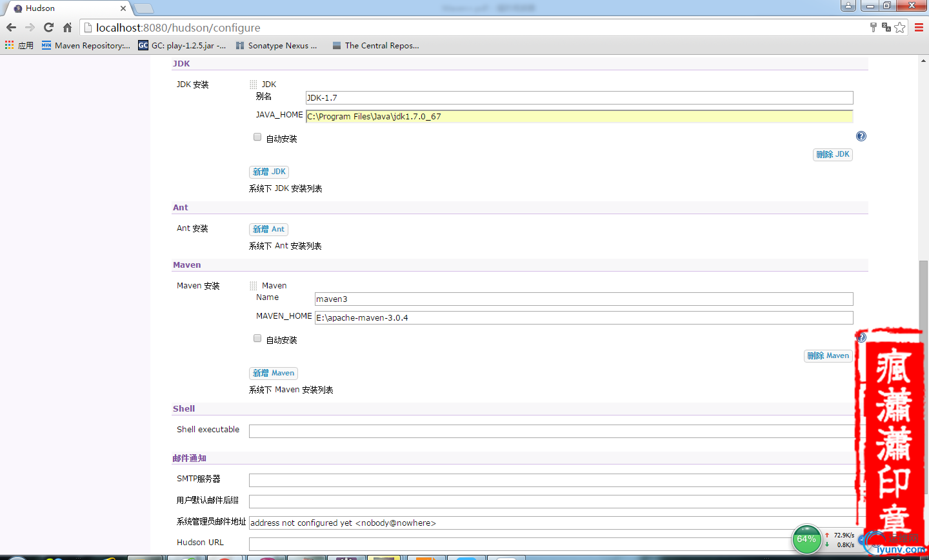Go back with the browser back arrow
The height and width of the screenshot is (560, 929).
[x=11, y=28]
